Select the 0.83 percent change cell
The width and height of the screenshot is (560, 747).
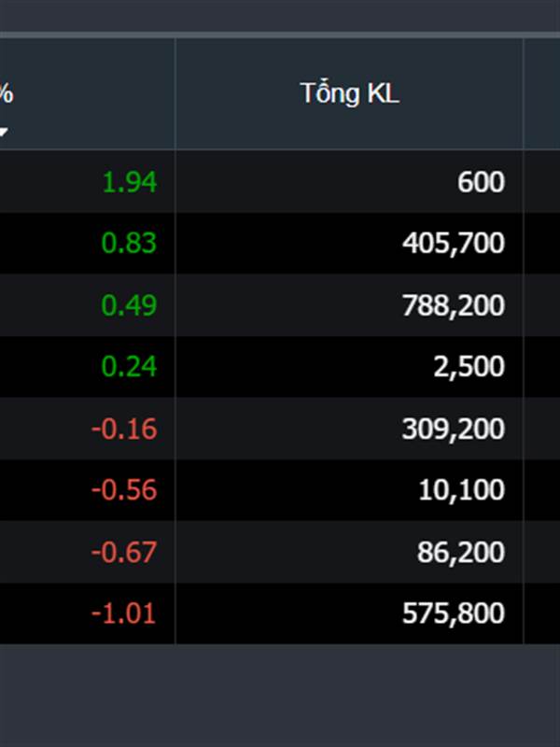point(87,243)
